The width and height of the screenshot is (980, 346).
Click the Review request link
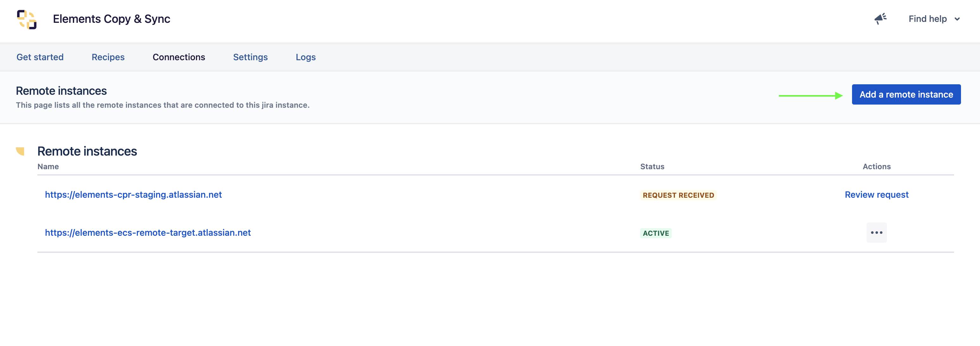876,195
